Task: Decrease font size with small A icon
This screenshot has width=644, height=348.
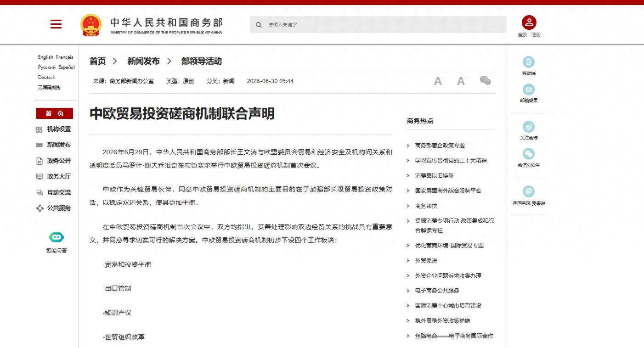Action: click(x=438, y=81)
